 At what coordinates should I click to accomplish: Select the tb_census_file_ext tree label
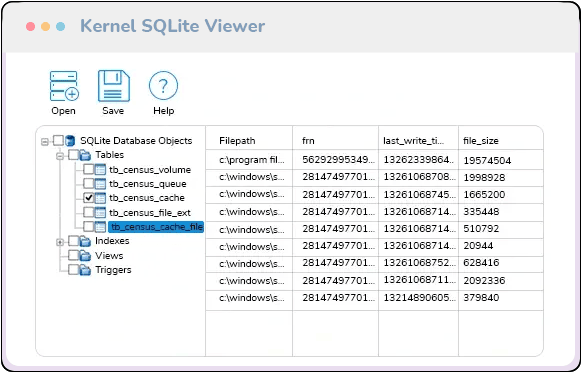[150, 213]
